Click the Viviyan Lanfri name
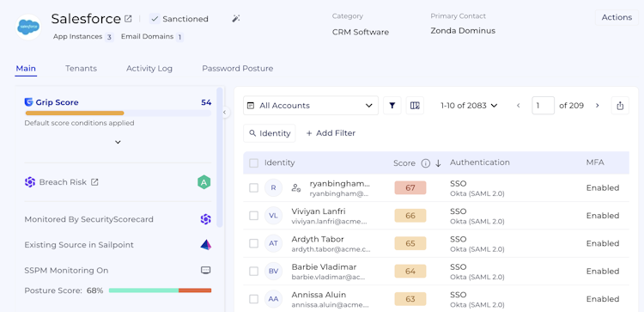This screenshot has width=644, height=312. pos(319,211)
